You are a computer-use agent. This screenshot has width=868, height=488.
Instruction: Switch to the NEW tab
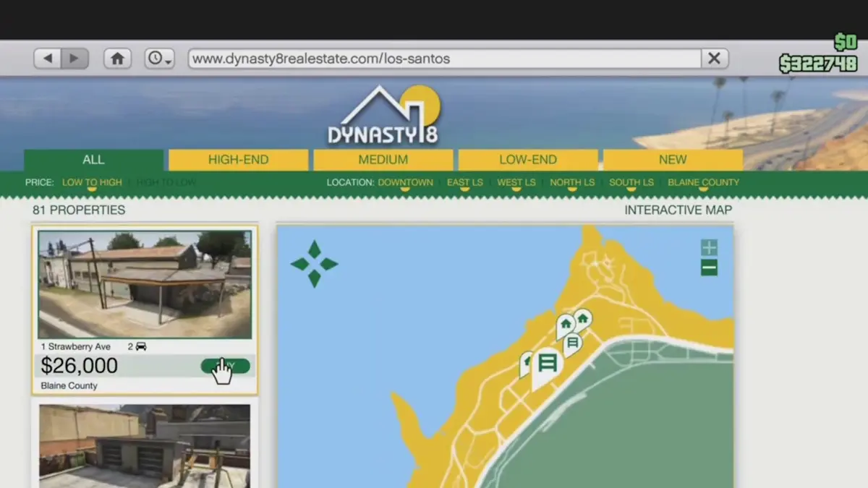(x=673, y=160)
